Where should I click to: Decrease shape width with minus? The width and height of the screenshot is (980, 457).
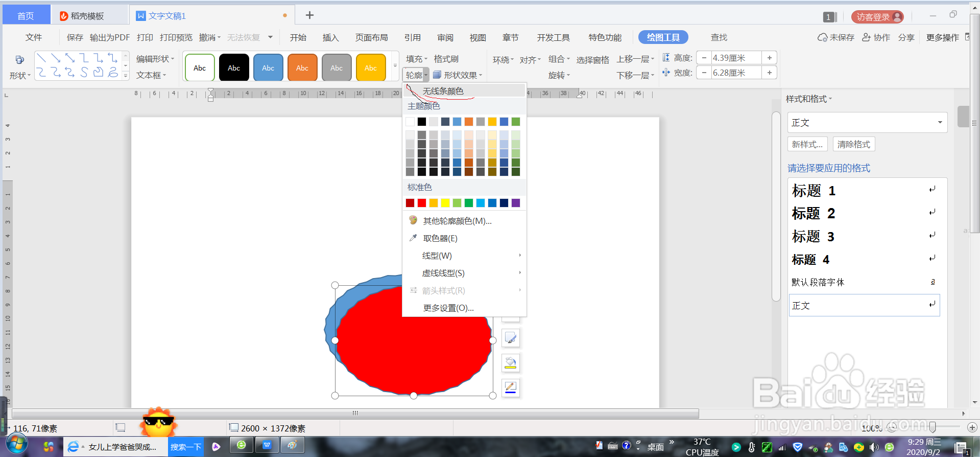(704, 73)
